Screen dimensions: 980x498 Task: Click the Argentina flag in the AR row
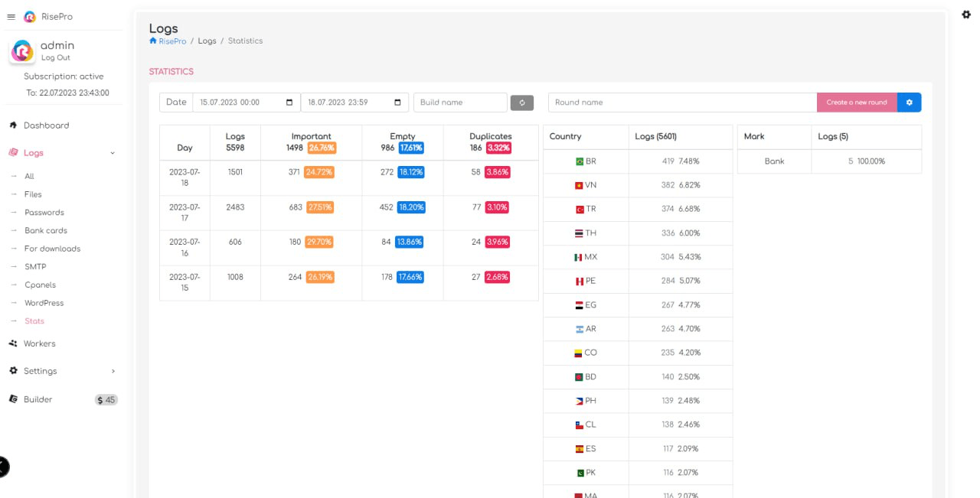click(580, 329)
